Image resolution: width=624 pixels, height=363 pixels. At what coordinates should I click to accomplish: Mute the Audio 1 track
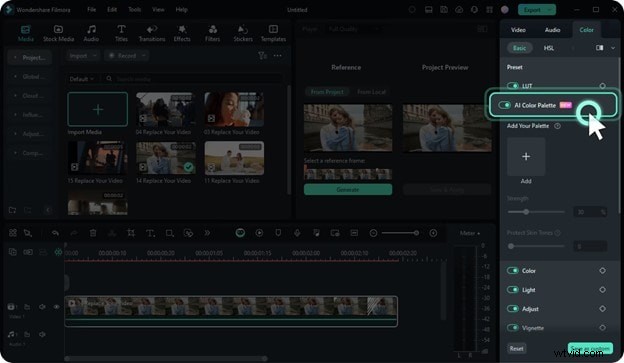tap(42, 334)
